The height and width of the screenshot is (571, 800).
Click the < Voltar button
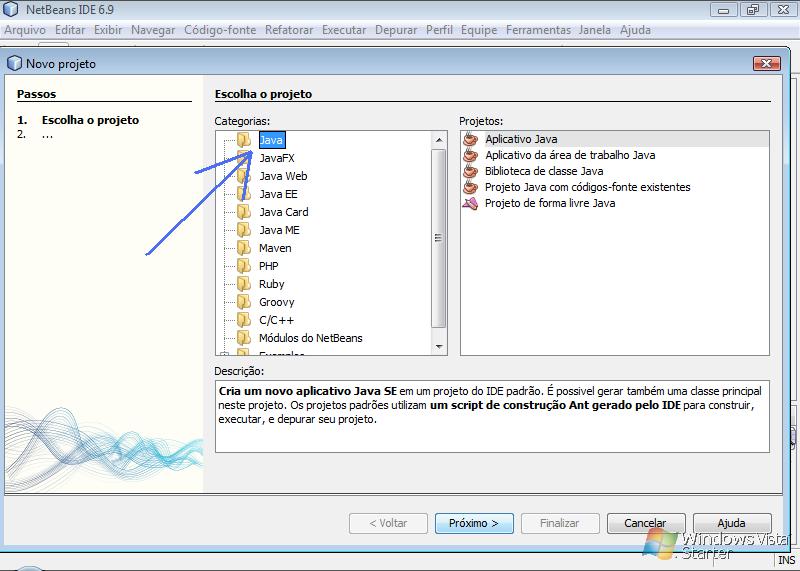[388, 523]
